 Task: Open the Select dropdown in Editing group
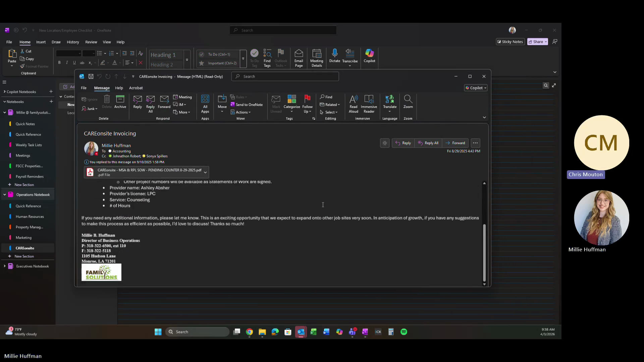coord(329,112)
